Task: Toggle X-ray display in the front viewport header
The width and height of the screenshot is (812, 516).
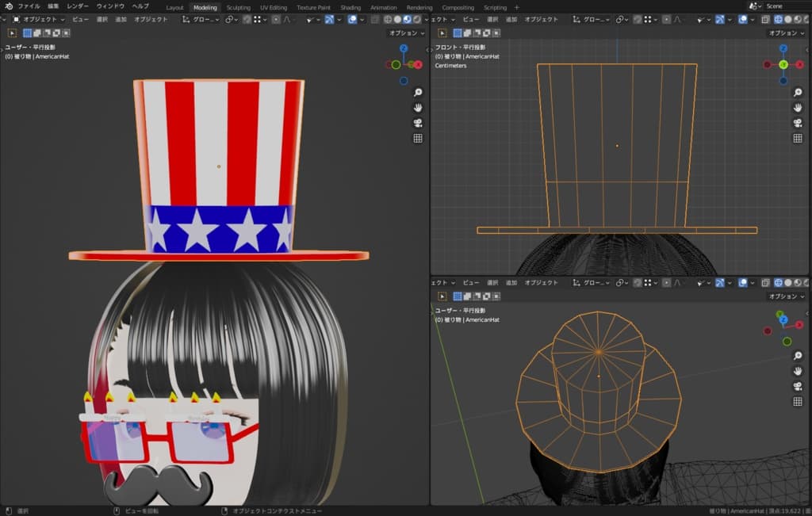Action: pos(765,19)
